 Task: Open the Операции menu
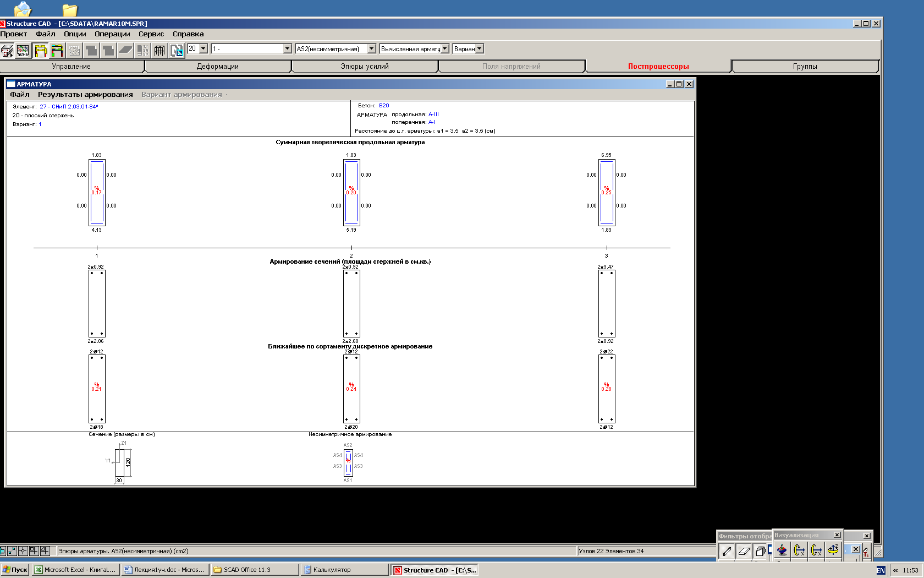tap(112, 34)
